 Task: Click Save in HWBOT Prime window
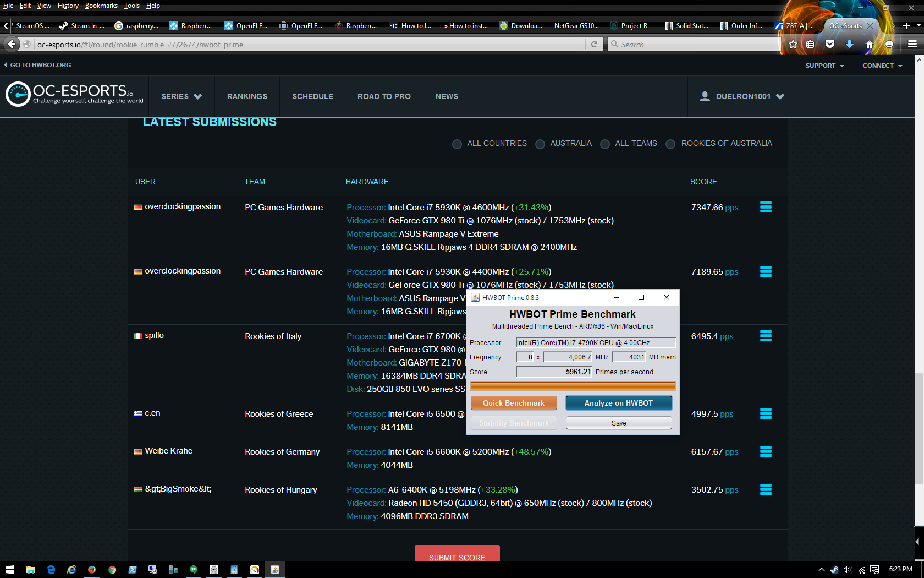[x=619, y=423]
